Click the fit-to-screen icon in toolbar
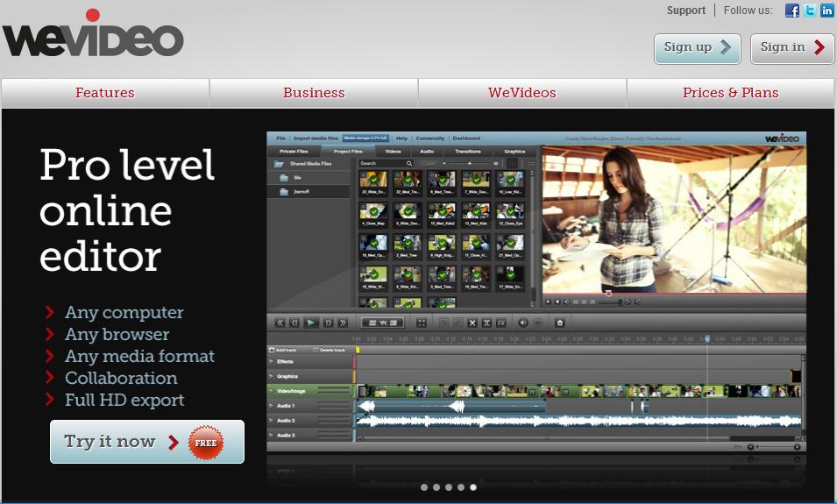 (x=422, y=323)
